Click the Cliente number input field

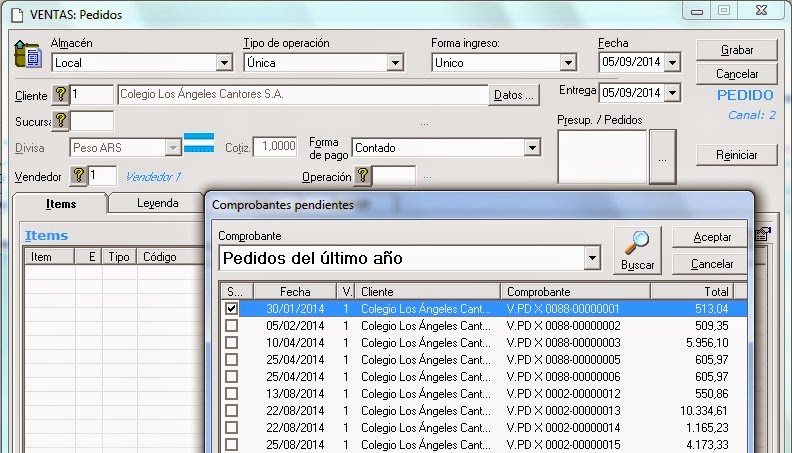[x=92, y=95]
